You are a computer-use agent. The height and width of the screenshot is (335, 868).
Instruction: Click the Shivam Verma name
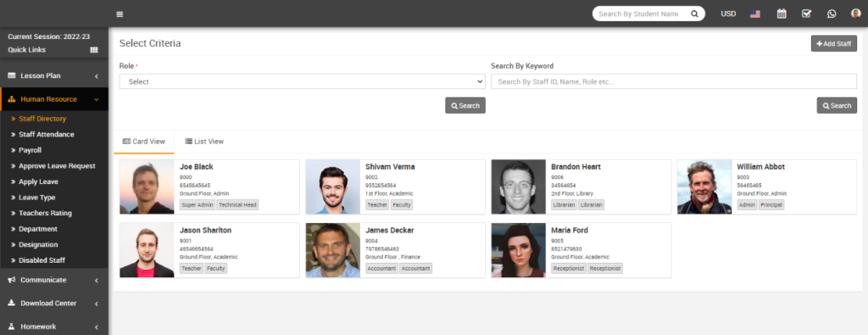(390, 167)
